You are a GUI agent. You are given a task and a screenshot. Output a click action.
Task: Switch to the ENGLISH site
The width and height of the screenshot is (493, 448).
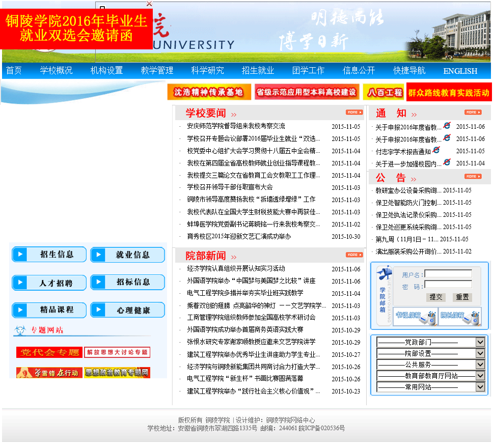pyautogui.click(x=460, y=71)
